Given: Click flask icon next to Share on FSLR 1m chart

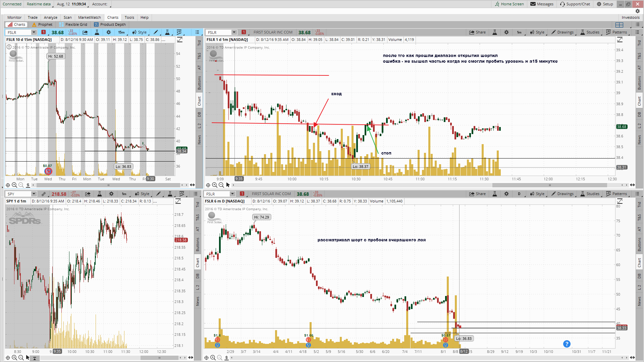Looking at the screenshot, I should pos(495,33).
